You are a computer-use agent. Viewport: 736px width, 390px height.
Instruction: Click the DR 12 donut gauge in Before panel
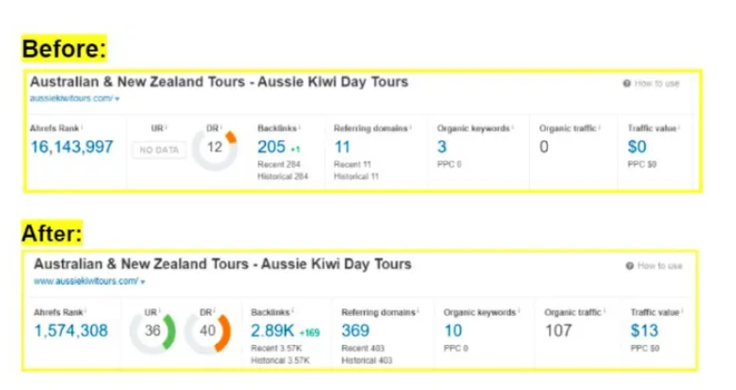pyautogui.click(x=215, y=148)
